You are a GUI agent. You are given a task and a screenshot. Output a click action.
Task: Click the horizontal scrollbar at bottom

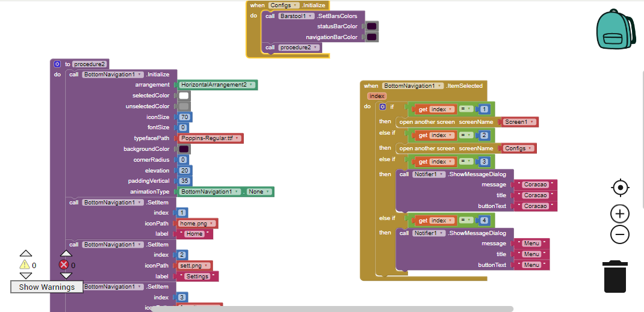331,309
